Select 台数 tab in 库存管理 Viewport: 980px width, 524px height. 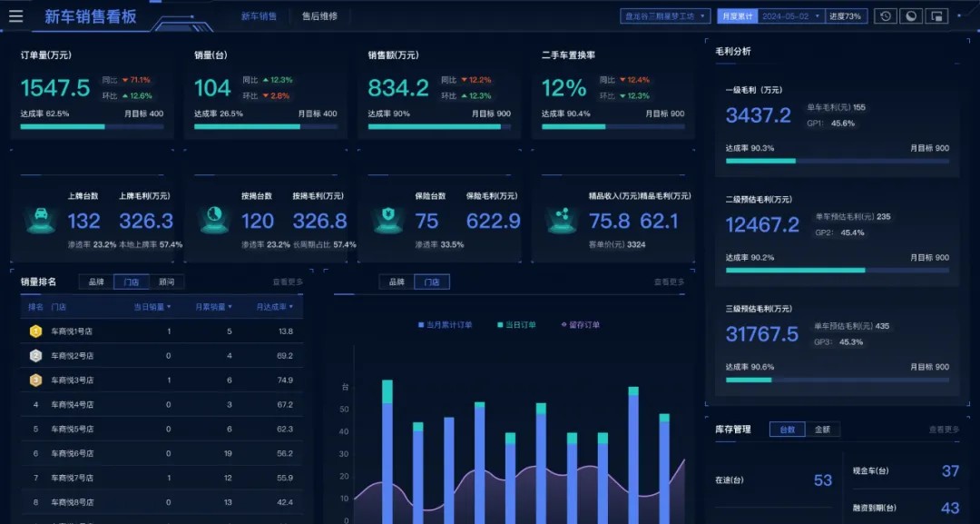coord(788,430)
